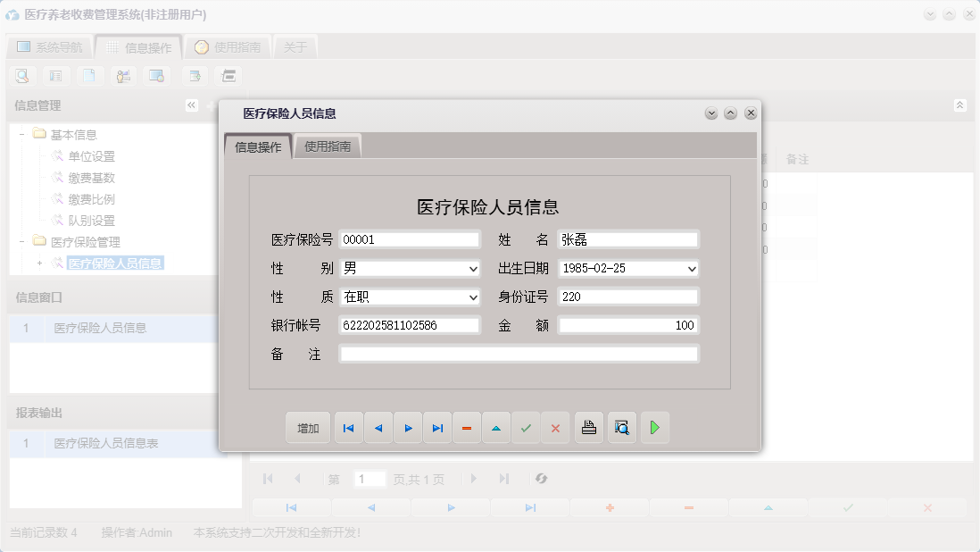The image size is (980, 552).
Task: Click the 增加 button to add record
Action: (x=307, y=427)
